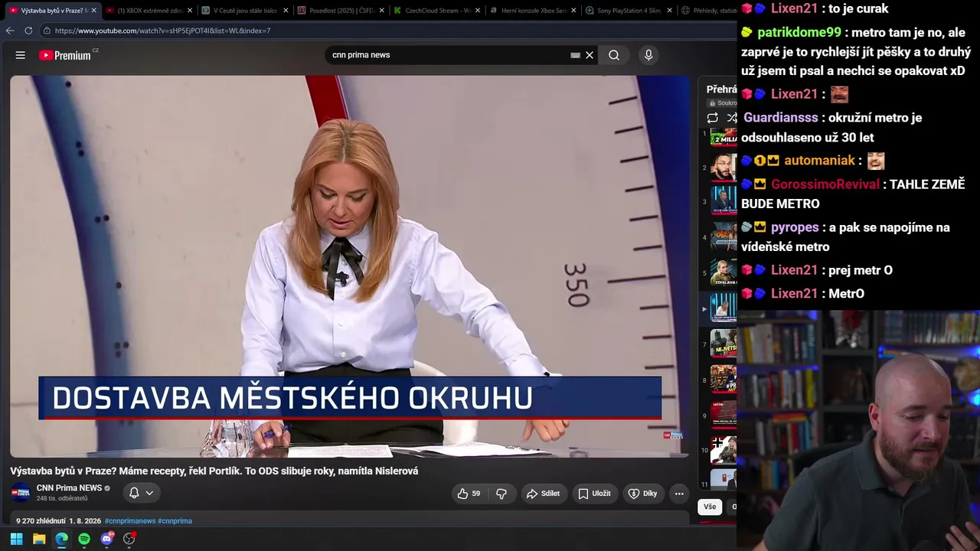This screenshot has width=980, height=551.
Task: Select the video title Výstavba bytů v Praze
Action: tap(214, 471)
